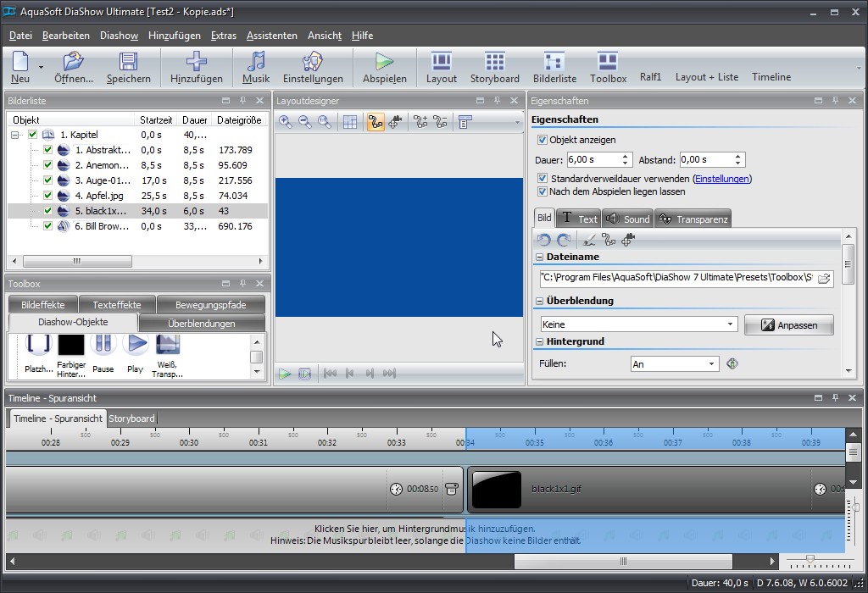Click the Musik toolbar icon

pyautogui.click(x=255, y=62)
